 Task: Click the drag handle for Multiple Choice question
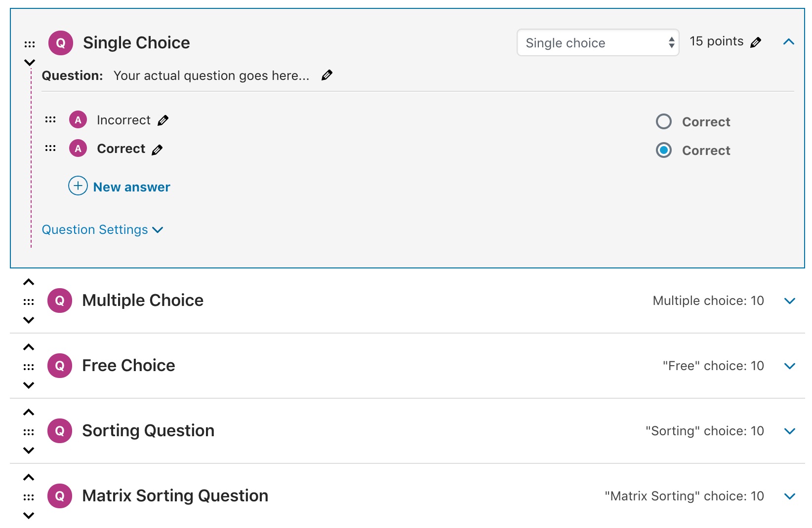coord(29,302)
